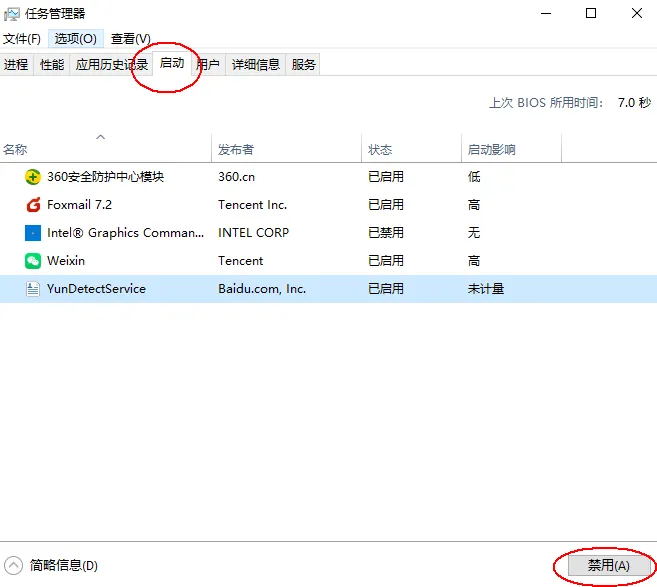
Task: Click 已启用 status in YunDetectService row
Action: (386, 289)
